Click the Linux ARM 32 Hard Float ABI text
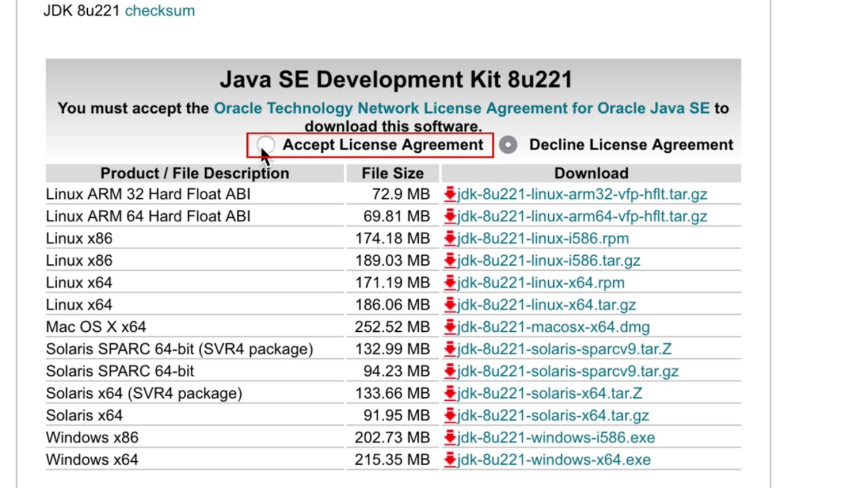868x488 pixels. tap(149, 195)
